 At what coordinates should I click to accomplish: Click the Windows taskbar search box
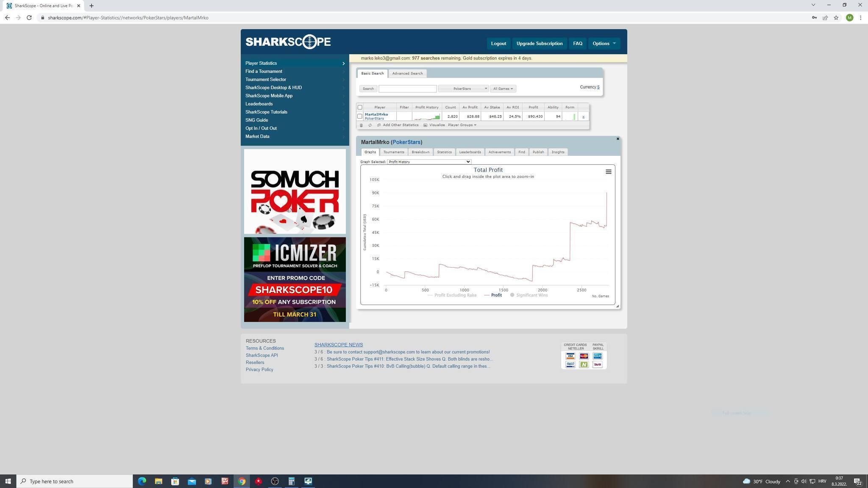(x=75, y=481)
